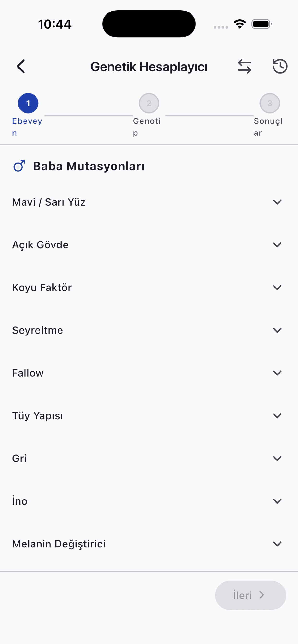298x644 pixels.
Task: Go to step 2 Genotip
Action: (x=149, y=103)
